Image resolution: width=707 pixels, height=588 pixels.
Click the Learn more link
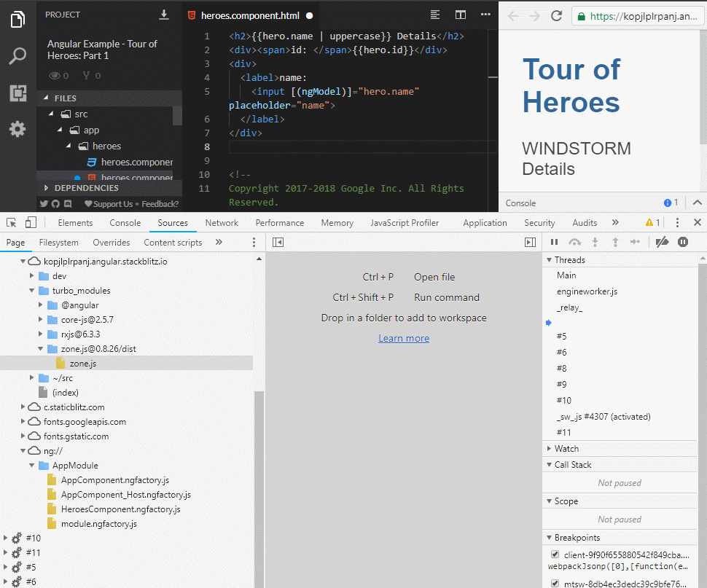(404, 338)
